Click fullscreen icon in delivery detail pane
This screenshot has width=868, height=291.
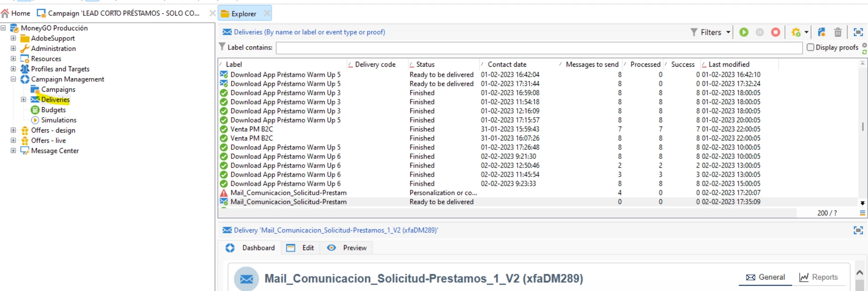pos(858,230)
